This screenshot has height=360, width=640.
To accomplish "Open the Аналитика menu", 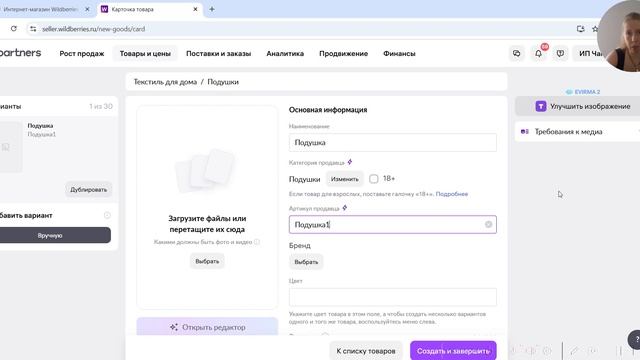I will (285, 53).
